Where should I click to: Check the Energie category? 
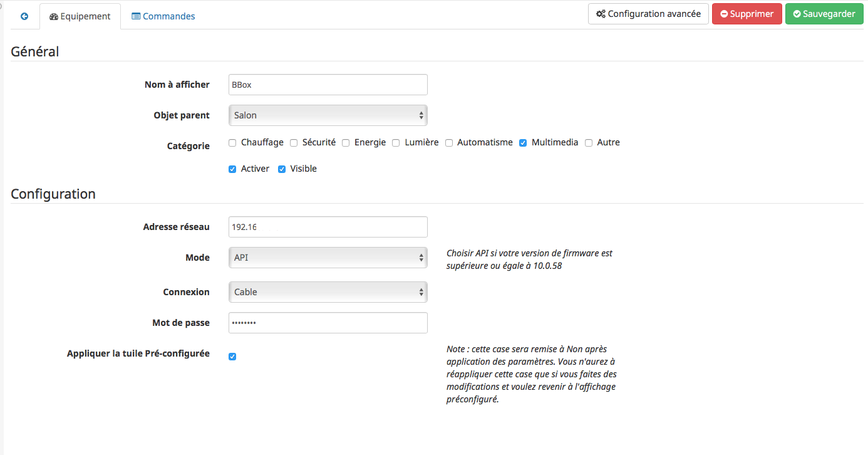(x=346, y=143)
